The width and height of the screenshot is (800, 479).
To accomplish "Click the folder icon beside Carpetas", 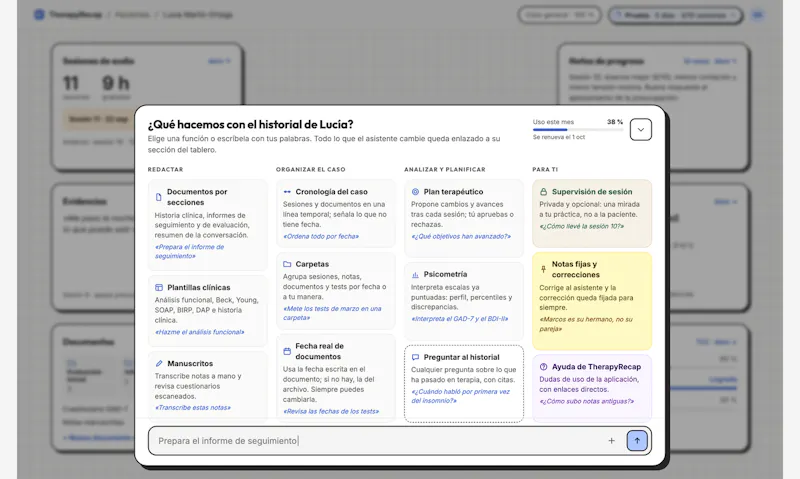I will pos(287,264).
